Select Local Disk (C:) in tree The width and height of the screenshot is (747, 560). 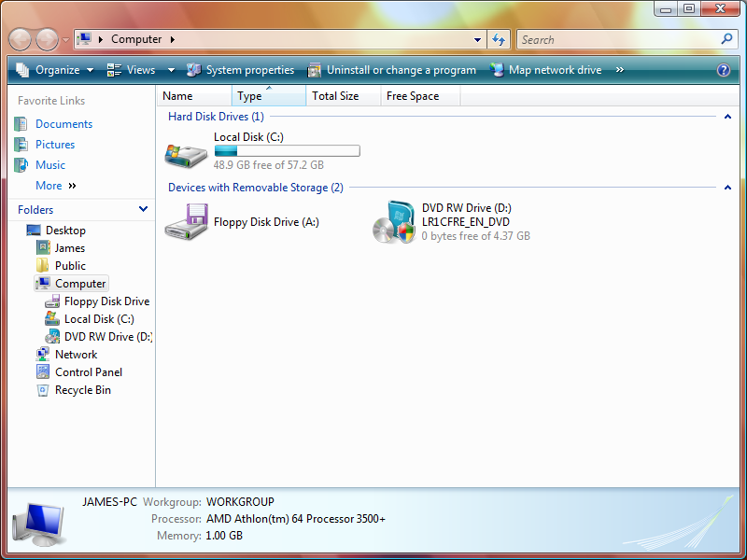pos(99,319)
